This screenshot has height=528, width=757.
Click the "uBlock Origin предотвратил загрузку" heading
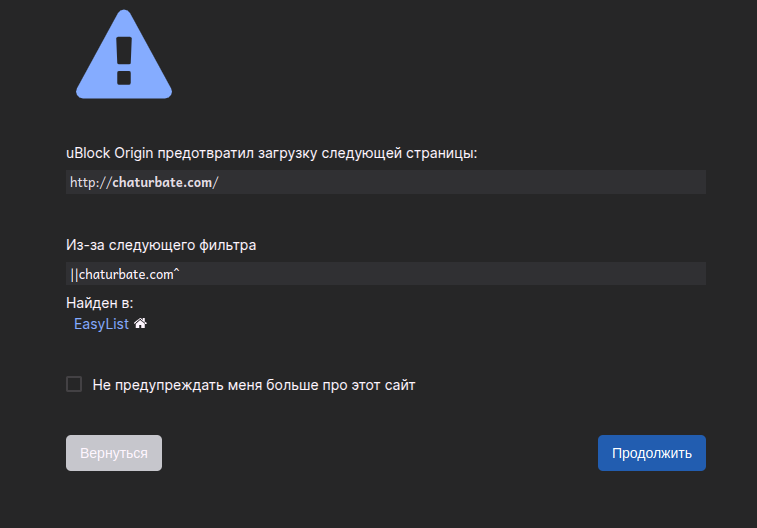[271, 153]
